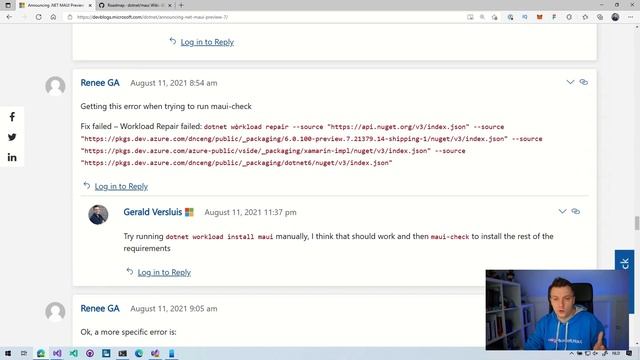Open the zoom magnifier in address bar
Viewport: 640px width, 360px height.
[482, 17]
